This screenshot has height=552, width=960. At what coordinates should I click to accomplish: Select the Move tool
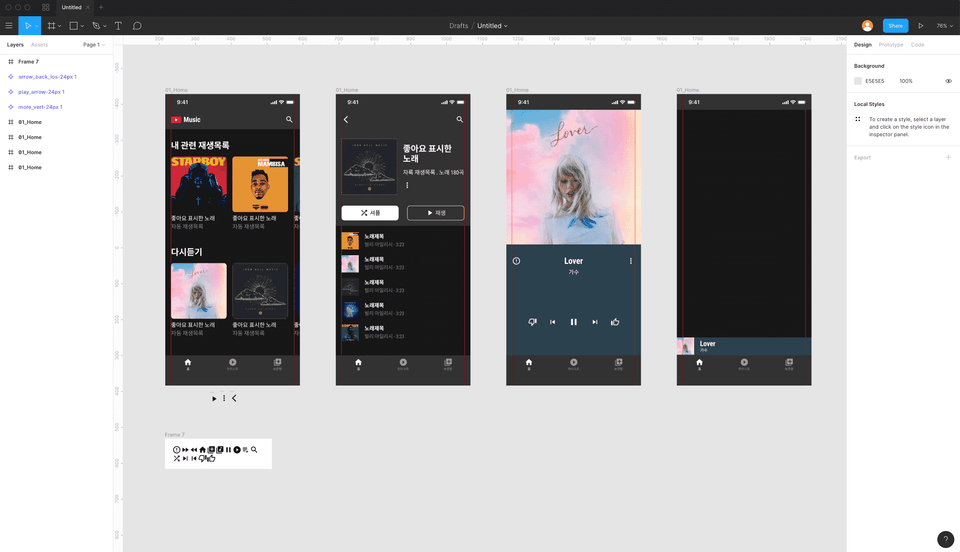click(27, 26)
